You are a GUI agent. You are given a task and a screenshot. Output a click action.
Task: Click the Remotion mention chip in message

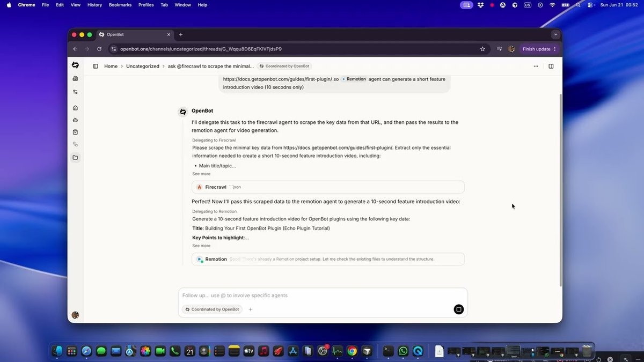[x=354, y=79]
